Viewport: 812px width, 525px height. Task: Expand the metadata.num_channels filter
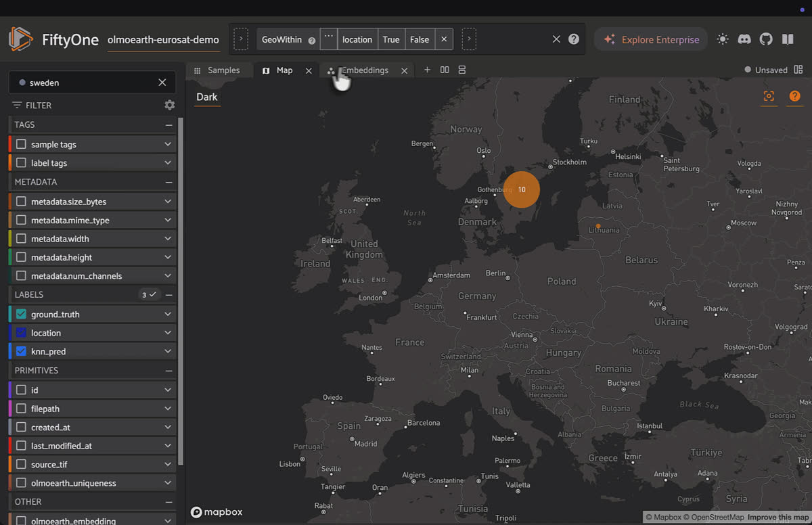pos(168,276)
